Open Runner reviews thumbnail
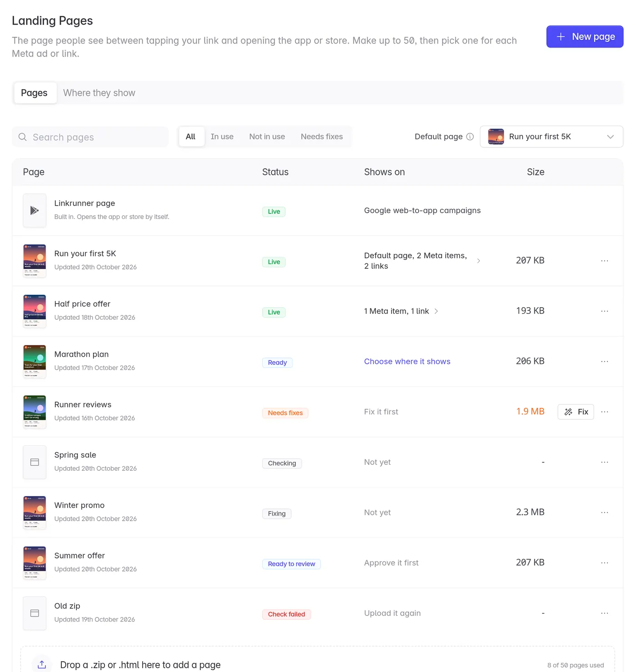 point(35,412)
